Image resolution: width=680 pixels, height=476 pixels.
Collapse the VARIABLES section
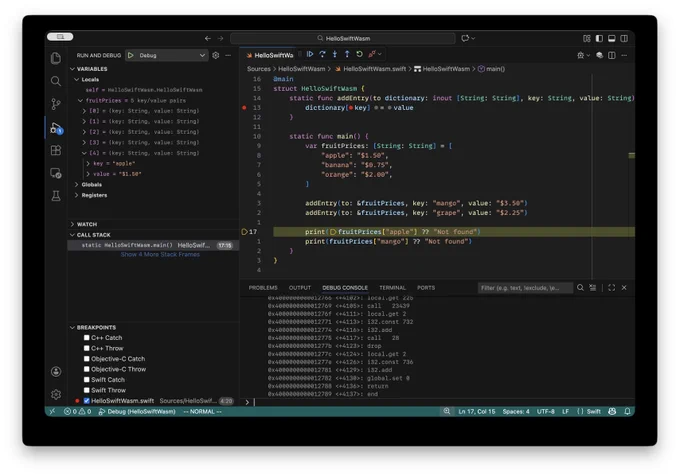(x=72, y=69)
